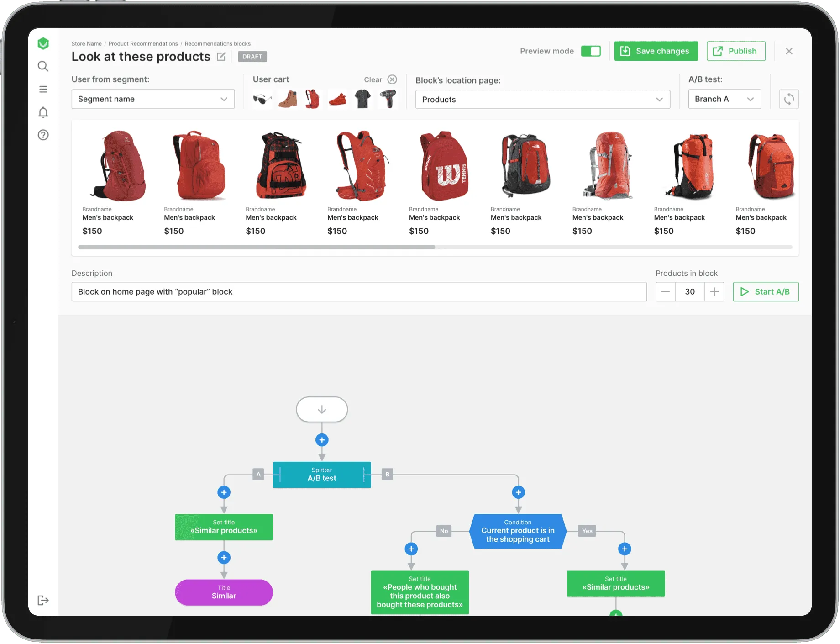Screen dimensions: 840x644
Task: Click the logout icon in sidebar
Action: (43, 600)
